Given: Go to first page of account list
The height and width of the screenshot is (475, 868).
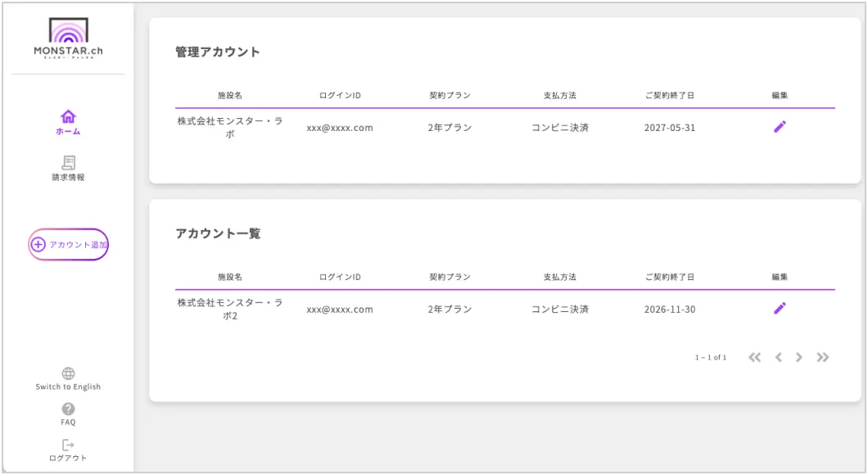Looking at the screenshot, I should (x=754, y=357).
